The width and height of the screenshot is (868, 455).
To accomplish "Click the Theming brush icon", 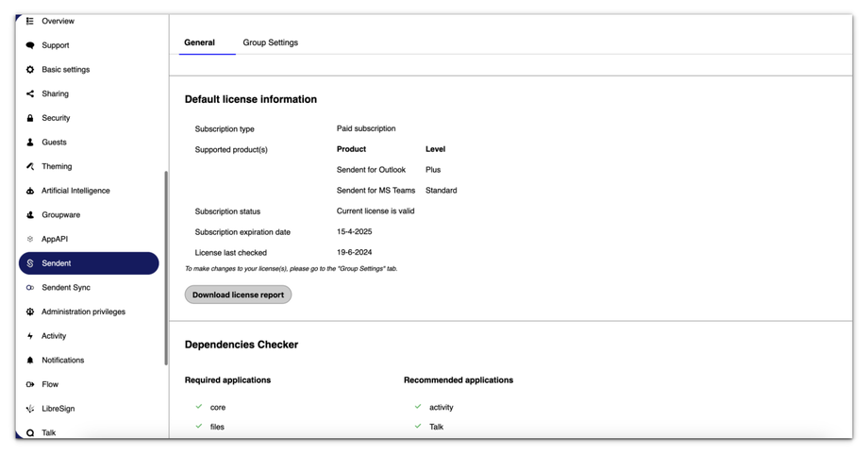I will coord(30,167).
